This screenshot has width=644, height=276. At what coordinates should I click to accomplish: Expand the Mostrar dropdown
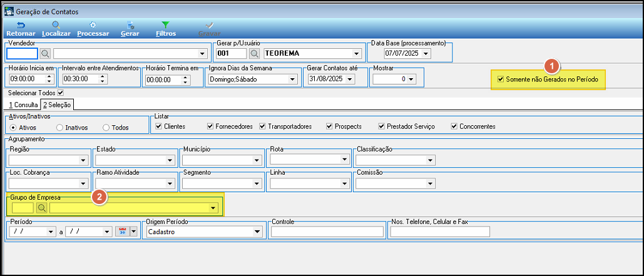(x=411, y=79)
